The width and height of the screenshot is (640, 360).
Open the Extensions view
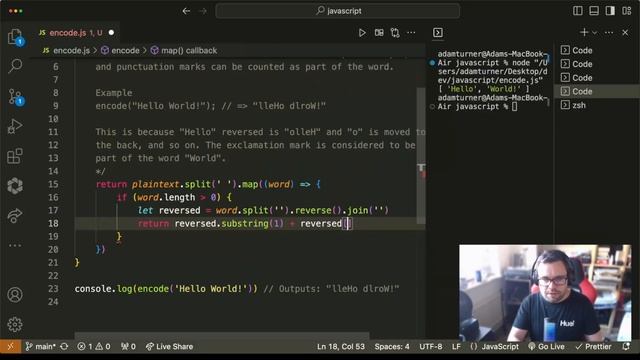(15, 156)
